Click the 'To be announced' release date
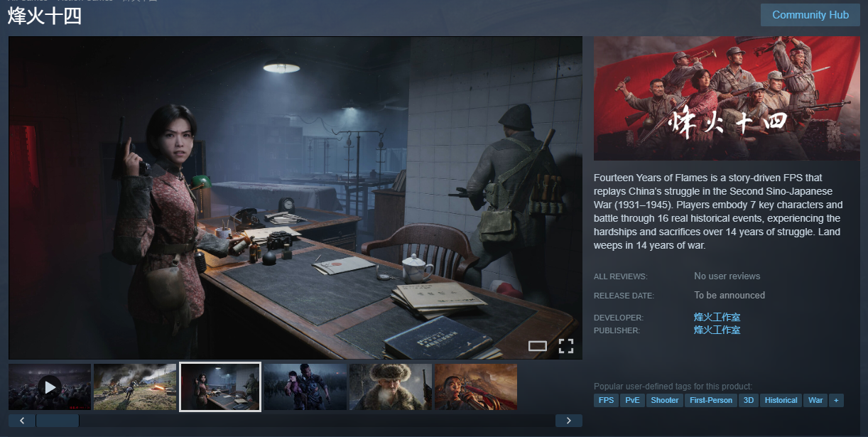The height and width of the screenshot is (437, 868). (729, 296)
